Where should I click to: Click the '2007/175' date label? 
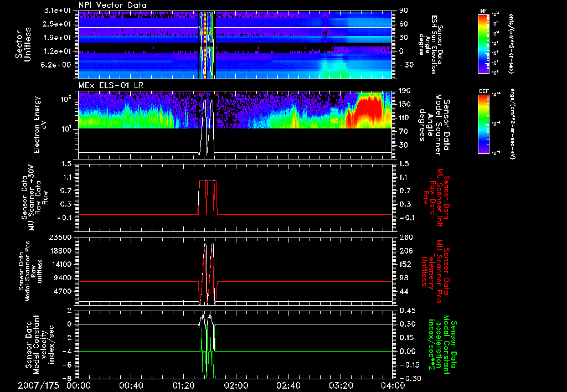(x=38, y=385)
